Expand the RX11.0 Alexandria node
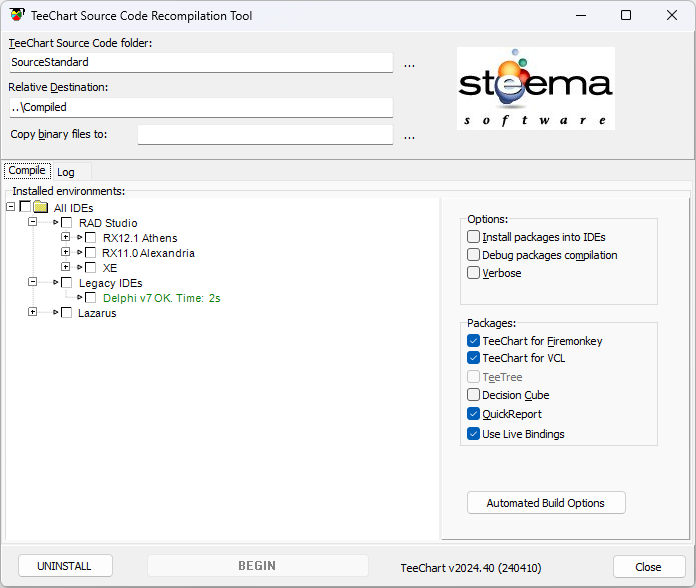Viewport: 696px width, 588px height. [x=65, y=252]
